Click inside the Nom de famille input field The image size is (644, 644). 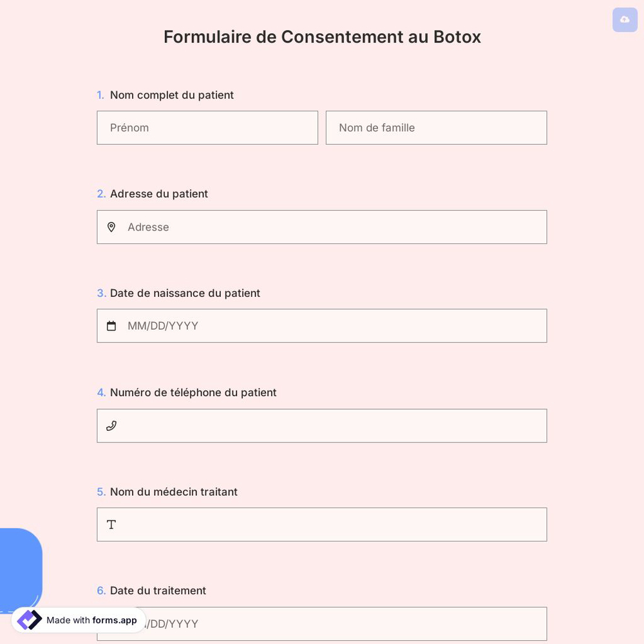click(436, 128)
